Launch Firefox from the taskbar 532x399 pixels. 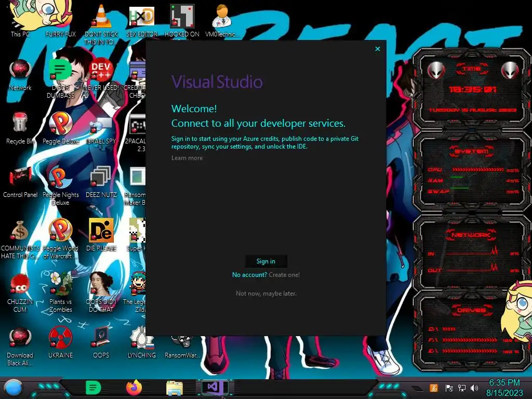click(x=134, y=388)
